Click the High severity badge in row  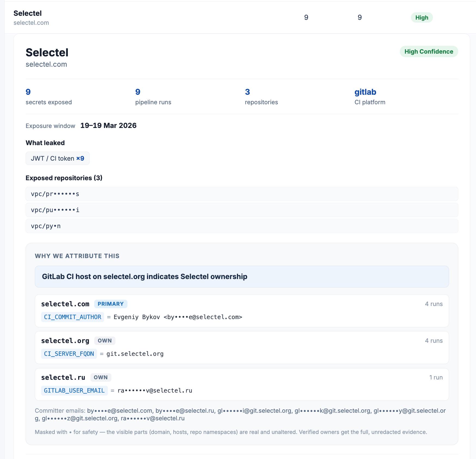422,18
